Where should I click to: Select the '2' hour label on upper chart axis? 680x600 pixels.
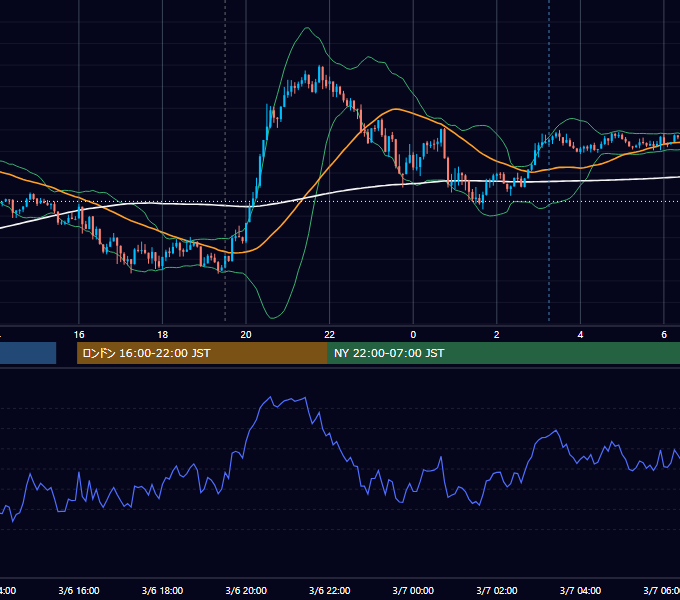[497, 335]
